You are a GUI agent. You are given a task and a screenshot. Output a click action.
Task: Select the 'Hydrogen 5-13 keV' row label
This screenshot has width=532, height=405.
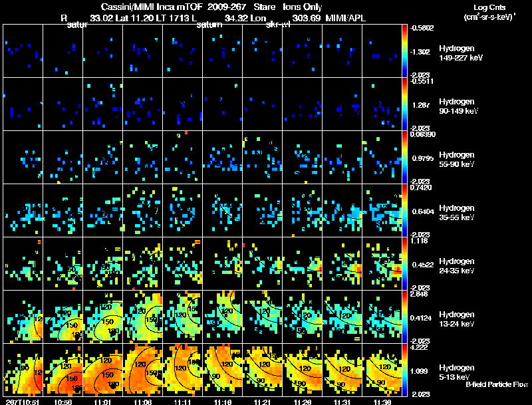(x=457, y=372)
